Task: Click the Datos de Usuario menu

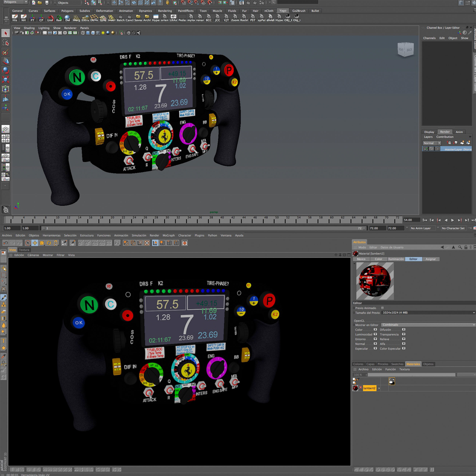Action: [x=392, y=247]
